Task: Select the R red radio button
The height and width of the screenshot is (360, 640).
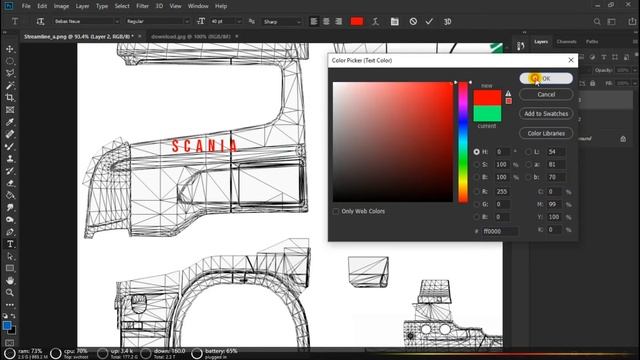Action: pos(476,191)
